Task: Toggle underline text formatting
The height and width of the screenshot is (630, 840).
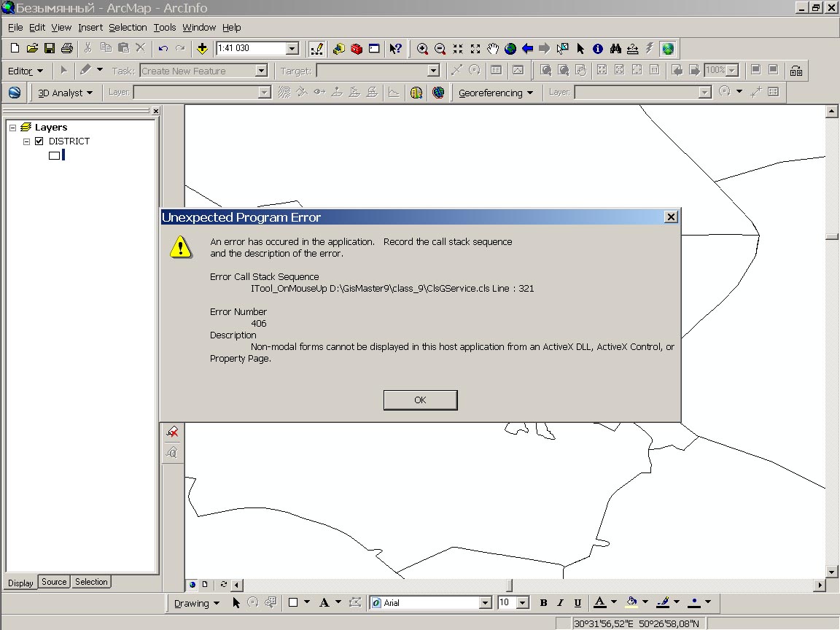Action: (x=577, y=603)
